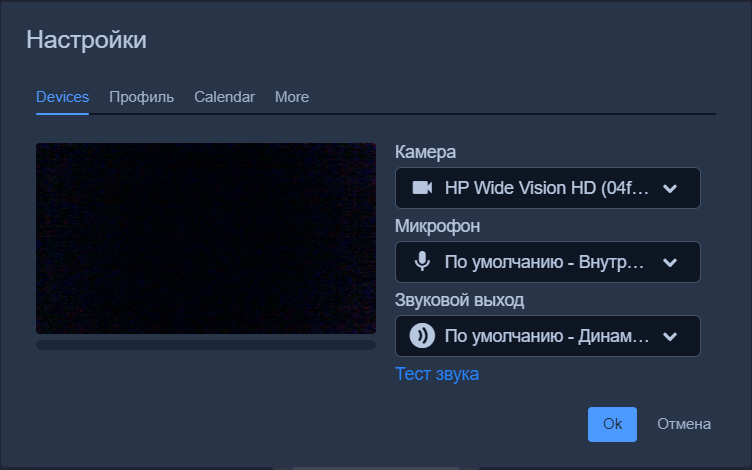Open the Профиль tab
Viewport: 752px width, 470px height.
[141, 97]
